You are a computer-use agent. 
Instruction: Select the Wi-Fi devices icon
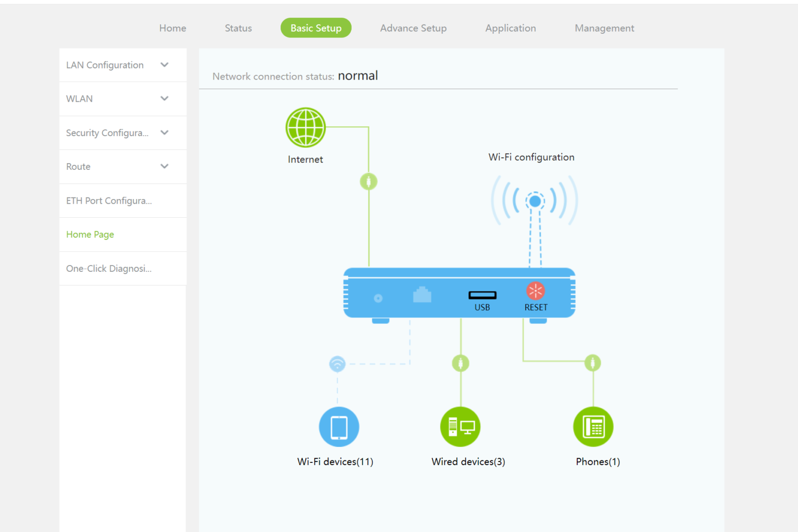point(339,427)
